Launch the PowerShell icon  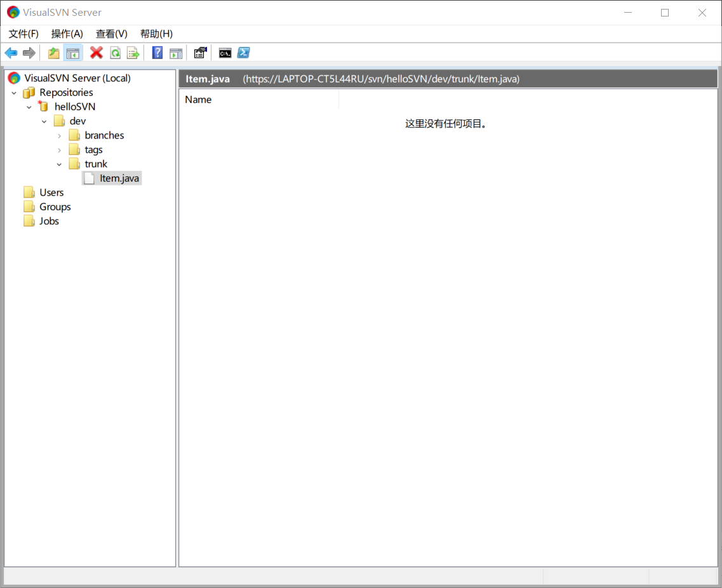pos(244,53)
